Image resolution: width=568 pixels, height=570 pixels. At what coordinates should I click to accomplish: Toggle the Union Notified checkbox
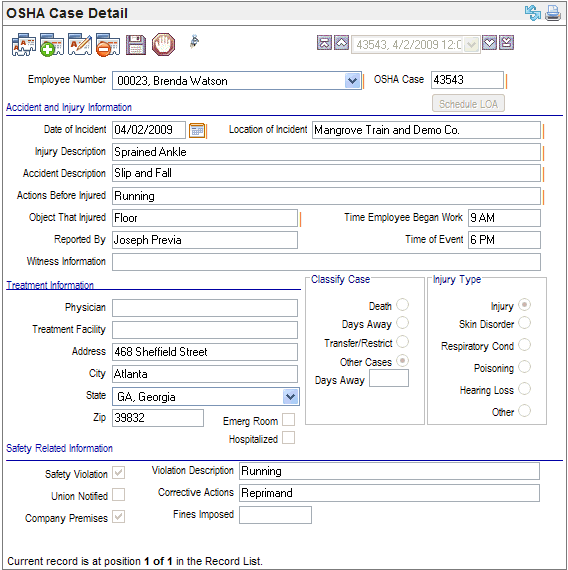[x=119, y=495]
